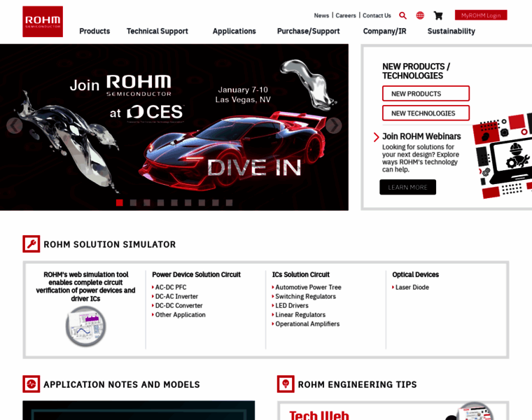The image size is (532, 420).
Task: Click the Contact Us link
Action: pos(377,15)
